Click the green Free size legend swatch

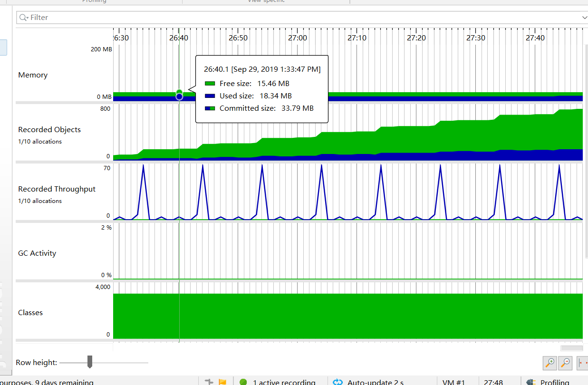[210, 84]
